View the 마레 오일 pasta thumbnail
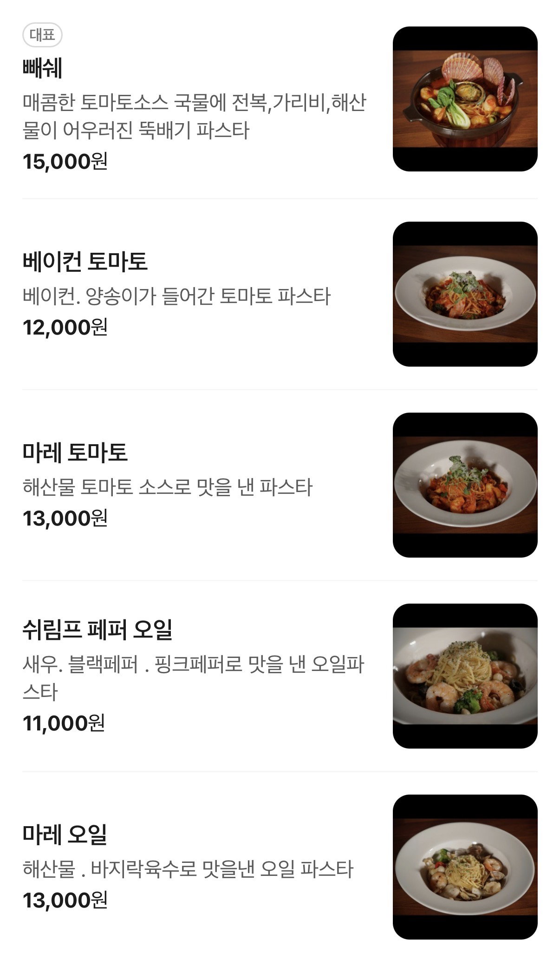This screenshot has width=560, height=960. click(x=465, y=867)
